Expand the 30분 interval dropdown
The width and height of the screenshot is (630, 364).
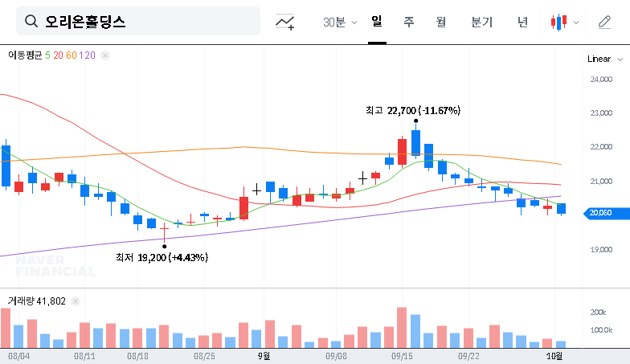tap(340, 22)
